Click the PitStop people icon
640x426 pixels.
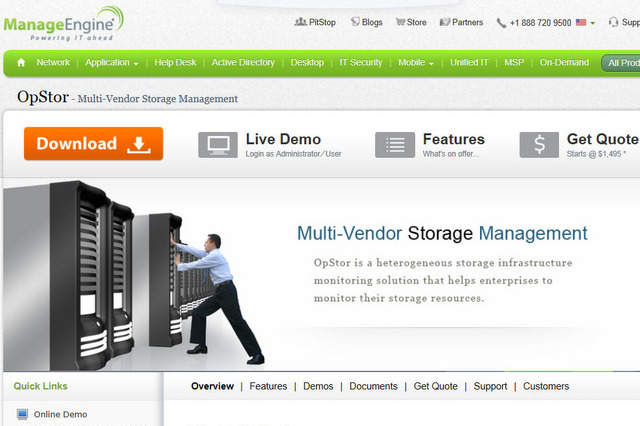coord(300,22)
